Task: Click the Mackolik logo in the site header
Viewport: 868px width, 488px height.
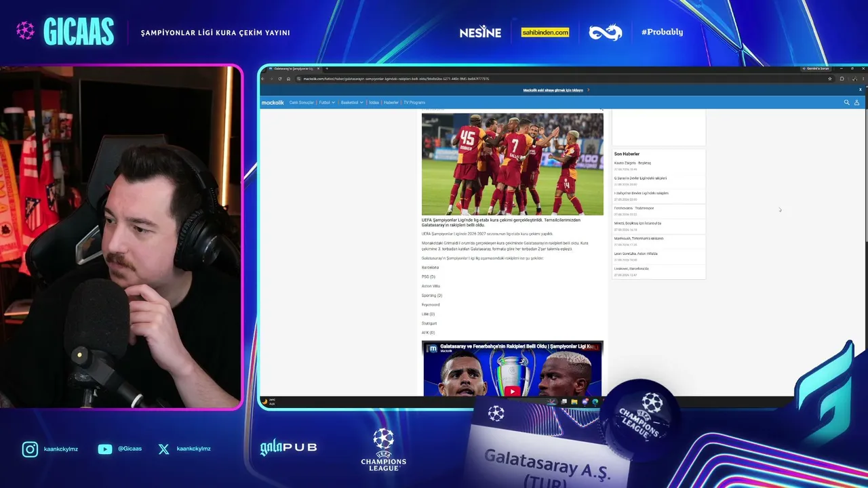Action: coord(273,102)
